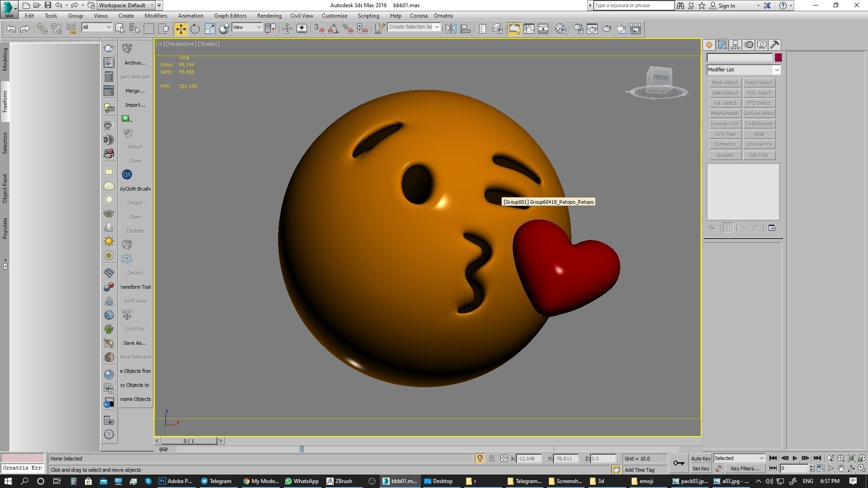Open Render Setup teapot icon
Screen dimensions: 868x488
(x=578, y=29)
